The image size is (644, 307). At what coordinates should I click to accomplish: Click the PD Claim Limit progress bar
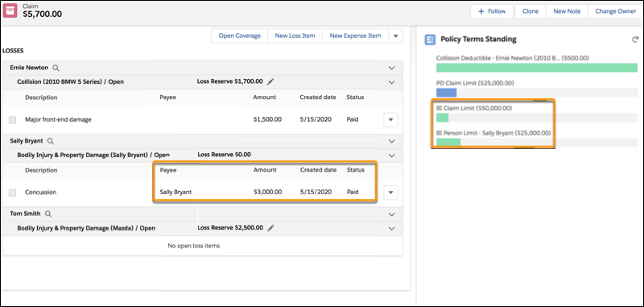[x=536, y=93]
